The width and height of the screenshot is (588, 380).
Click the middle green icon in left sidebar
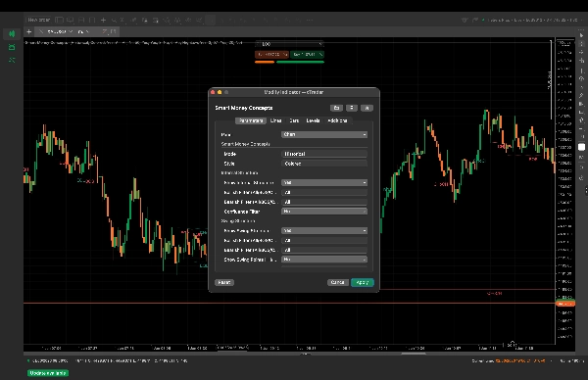(x=12, y=47)
